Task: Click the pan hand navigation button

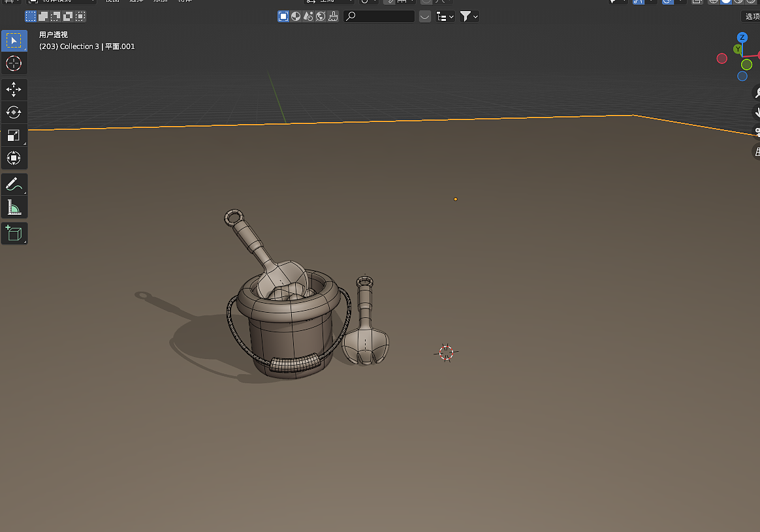Action: (x=757, y=112)
